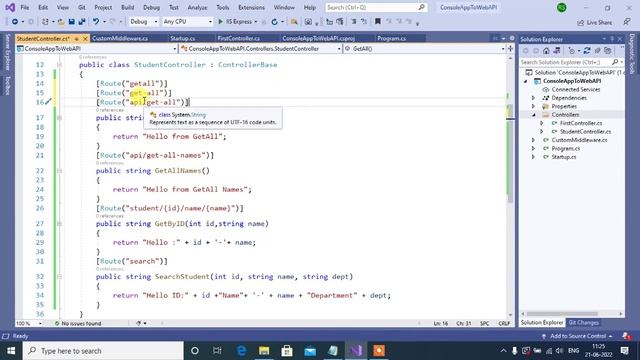This screenshot has height=360, width=640.
Task: Click the Save file icon
Action: click(71, 22)
